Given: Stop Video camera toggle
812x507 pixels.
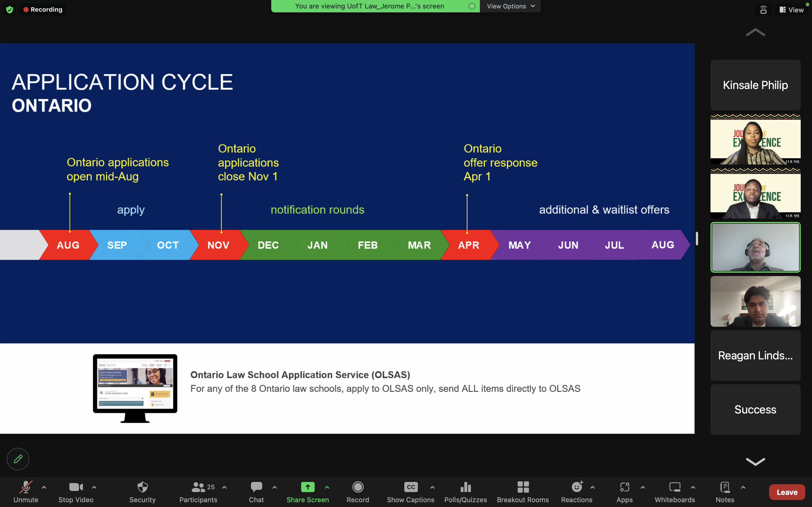Looking at the screenshot, I should [76, 492].
